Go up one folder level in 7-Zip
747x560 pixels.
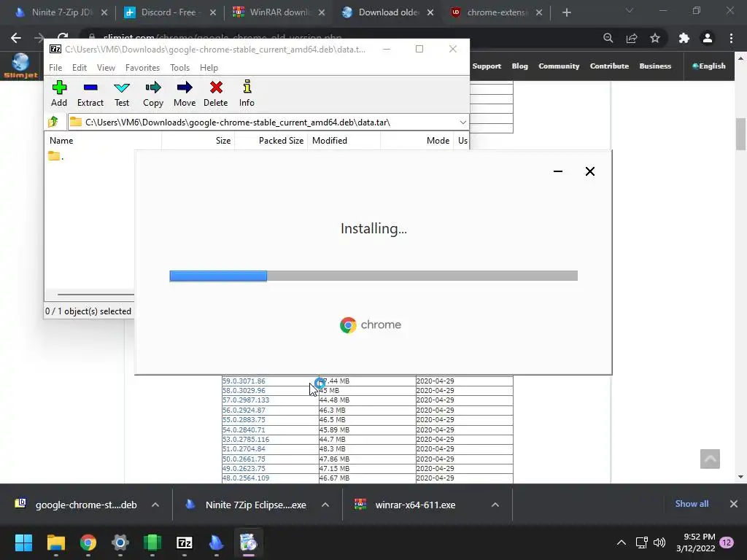point(53,122)
